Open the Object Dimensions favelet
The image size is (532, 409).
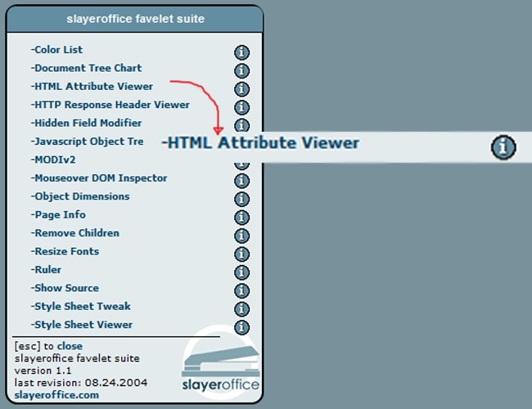tap(80, 196)
